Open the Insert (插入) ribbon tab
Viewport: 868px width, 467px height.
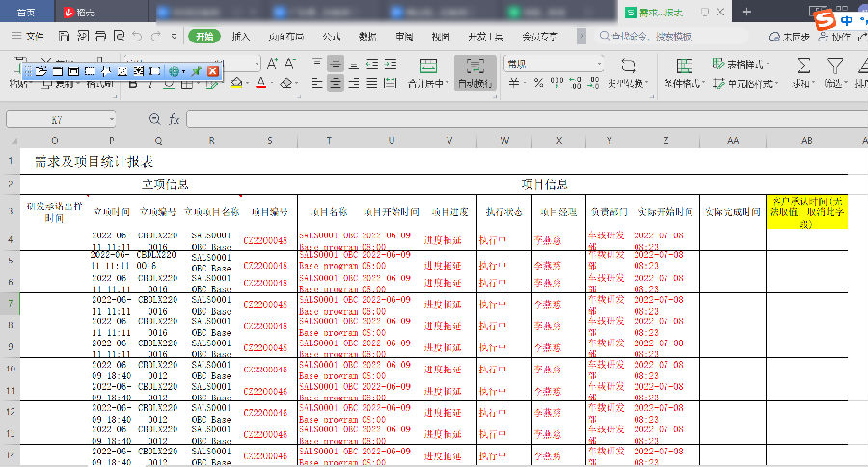coord(241,36)
